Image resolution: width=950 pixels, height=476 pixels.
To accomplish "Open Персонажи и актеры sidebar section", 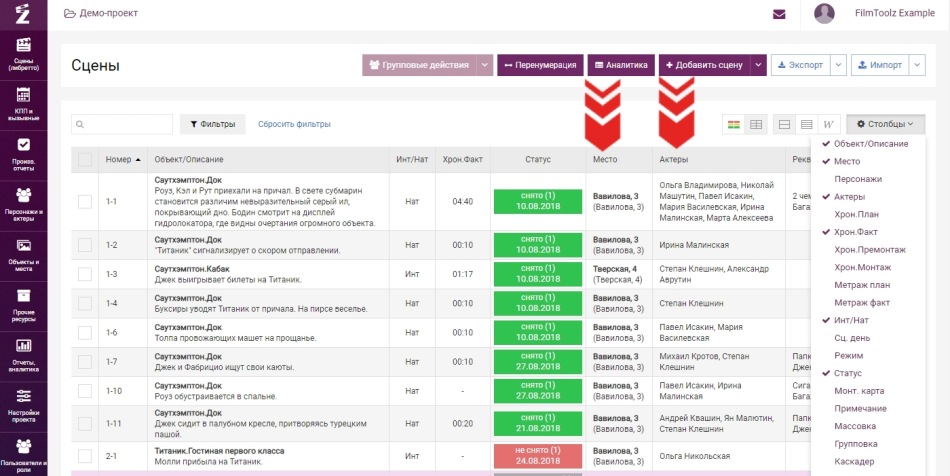I will 24,205.
